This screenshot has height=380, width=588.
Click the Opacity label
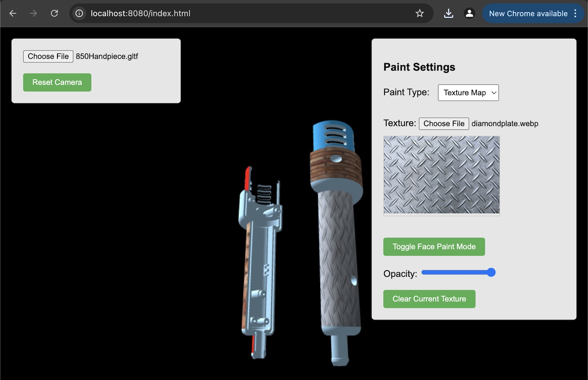click(x=400, y=274)
